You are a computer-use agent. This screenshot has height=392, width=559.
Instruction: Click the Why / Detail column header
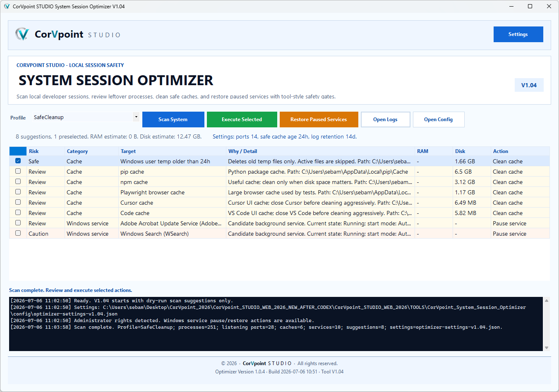tap(320, 151)
